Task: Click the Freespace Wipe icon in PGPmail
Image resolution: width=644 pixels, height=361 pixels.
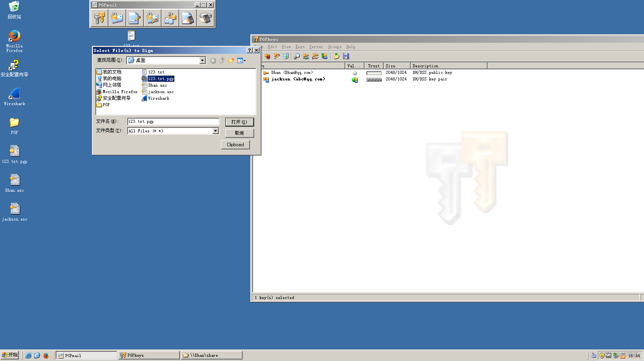Action: (206, 18)
